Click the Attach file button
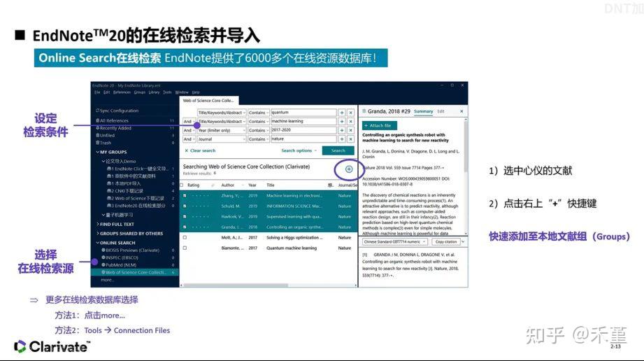 coord(380,126)
